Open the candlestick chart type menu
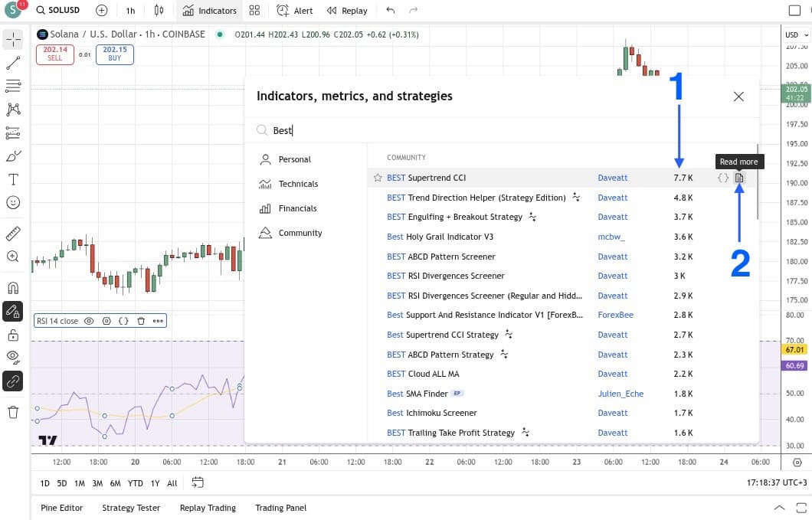This screenshot has height=520, width=812. click(x=159, y=11)
